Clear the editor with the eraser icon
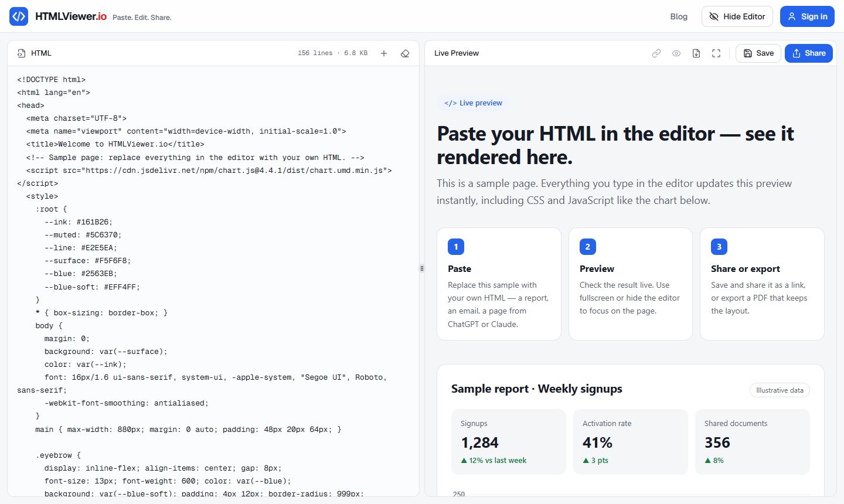The image size is (844, 504). click(405, 53)
